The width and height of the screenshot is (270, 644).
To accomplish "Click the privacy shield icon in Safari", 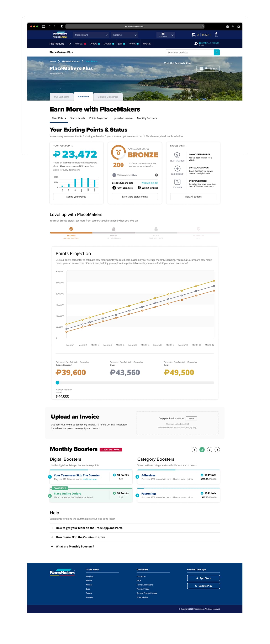I will tap(62, 26).
